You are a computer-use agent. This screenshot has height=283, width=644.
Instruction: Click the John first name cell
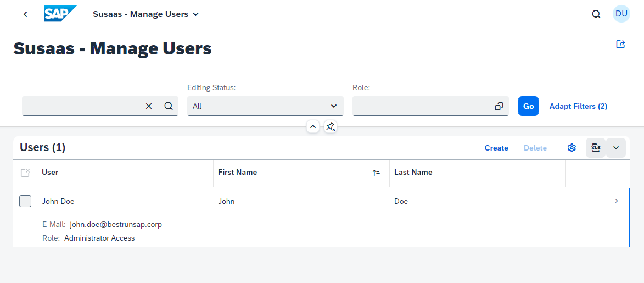coord(226,202)
